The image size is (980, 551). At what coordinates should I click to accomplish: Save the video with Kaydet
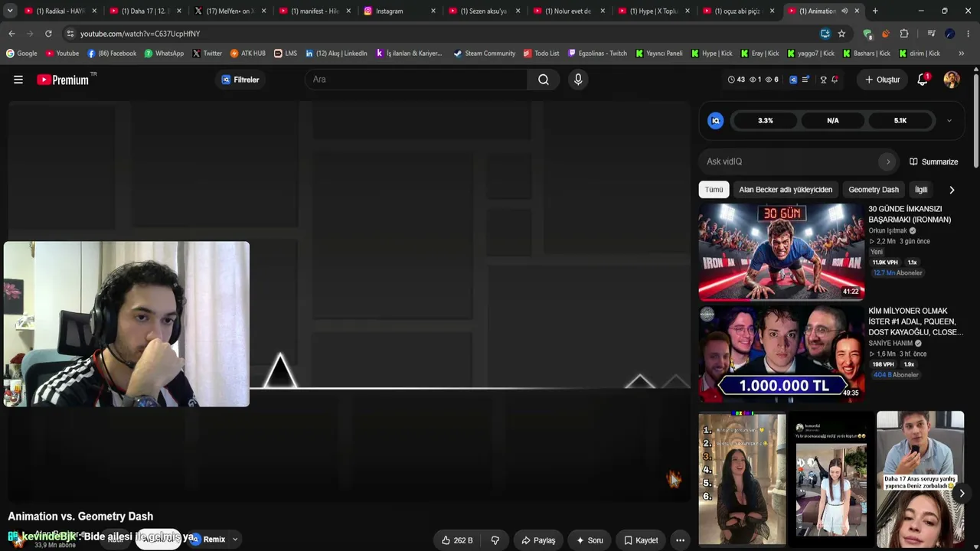[641, 540]
